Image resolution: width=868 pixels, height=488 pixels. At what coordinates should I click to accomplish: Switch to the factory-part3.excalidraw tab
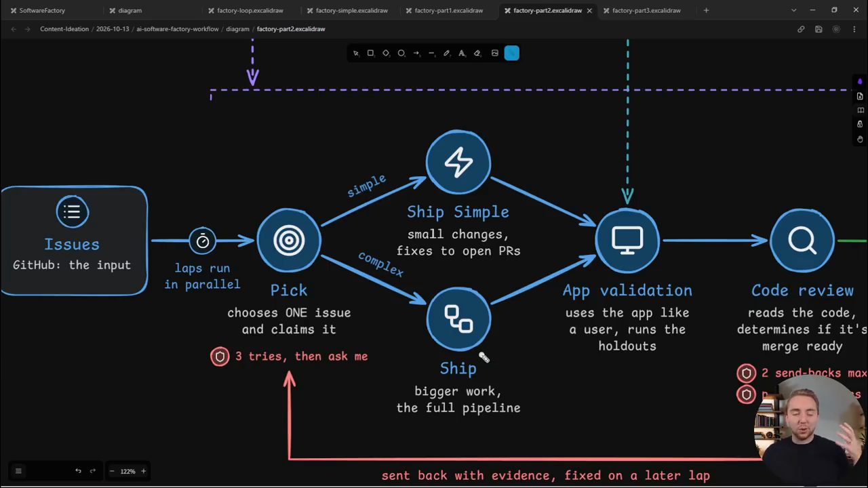pos(646,10)
